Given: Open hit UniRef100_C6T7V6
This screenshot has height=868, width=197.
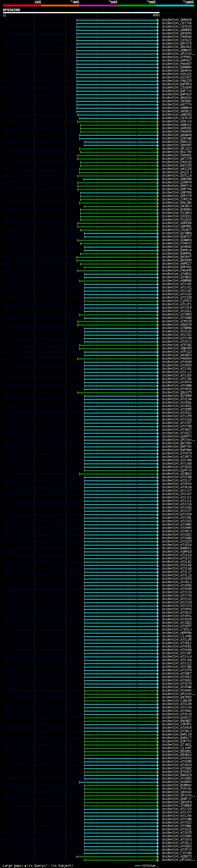Looking at the screenshot, I should [176, 23].
